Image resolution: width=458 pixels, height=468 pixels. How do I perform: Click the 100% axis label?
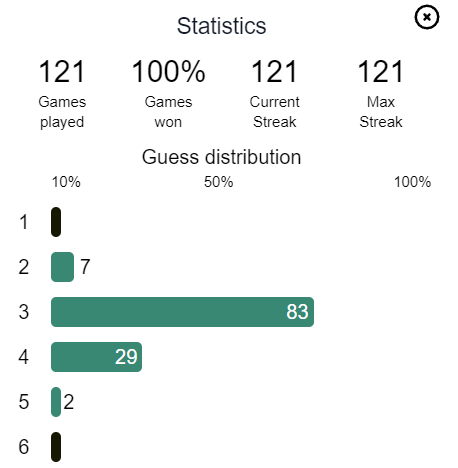pos(412,182)
